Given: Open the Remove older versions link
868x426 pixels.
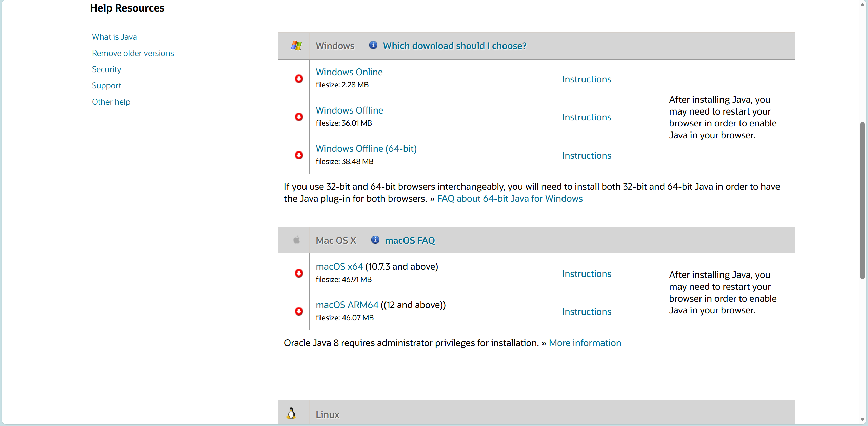Looking at the screenshot, I should 133,53.
